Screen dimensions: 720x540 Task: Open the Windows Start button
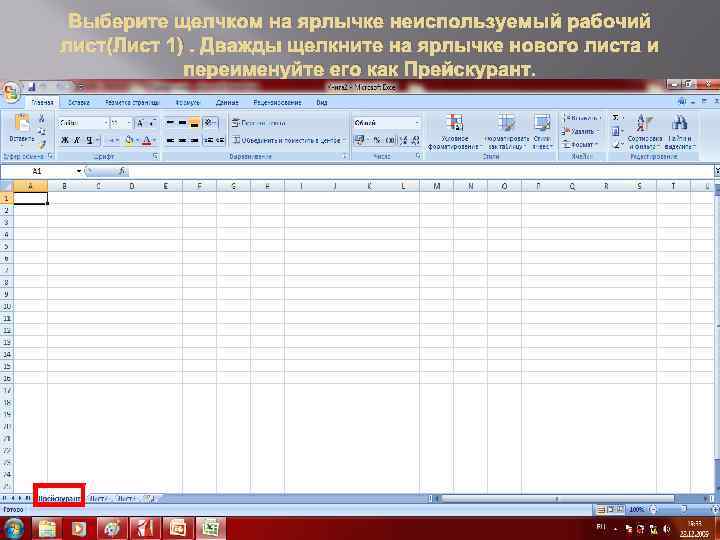click(x=13, y=529)
